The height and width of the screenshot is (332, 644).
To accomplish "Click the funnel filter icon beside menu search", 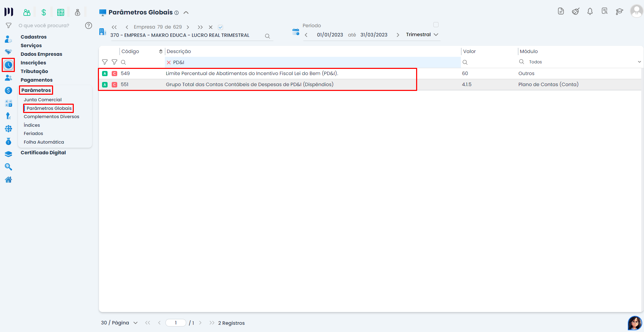I will (9, 25).
